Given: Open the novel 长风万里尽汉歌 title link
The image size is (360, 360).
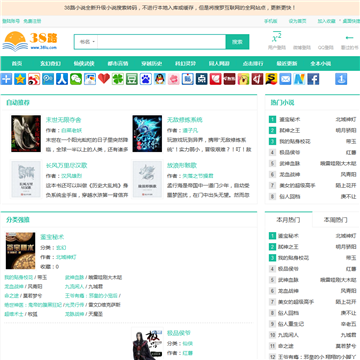Looking at the screenshot, I should click(x=66, y=165).
